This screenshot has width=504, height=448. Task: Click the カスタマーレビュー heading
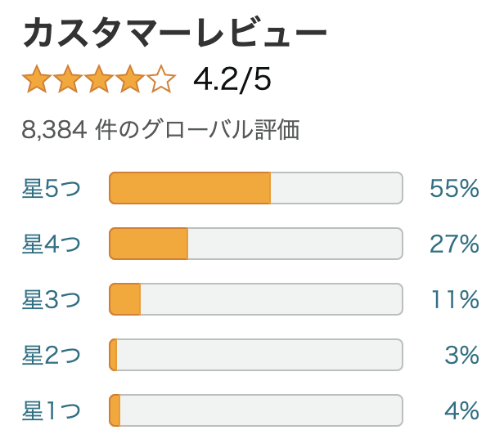174,33
